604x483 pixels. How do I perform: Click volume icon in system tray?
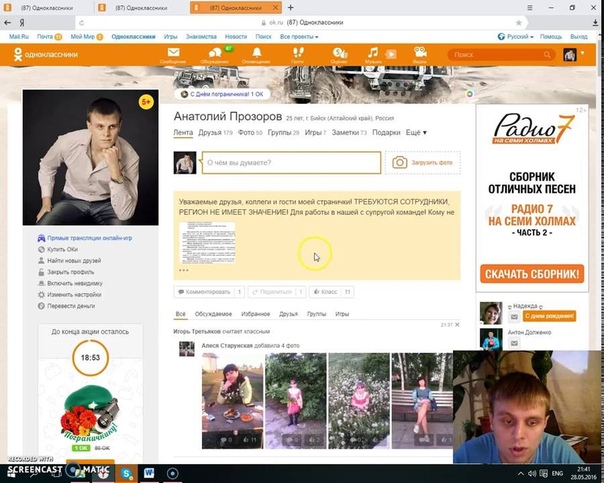[532, 473]
